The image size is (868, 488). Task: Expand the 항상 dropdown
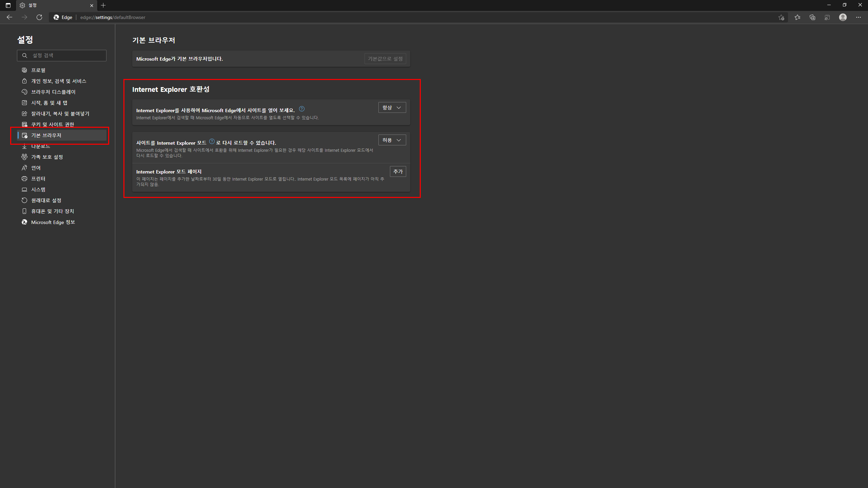[x=392, y=107]
